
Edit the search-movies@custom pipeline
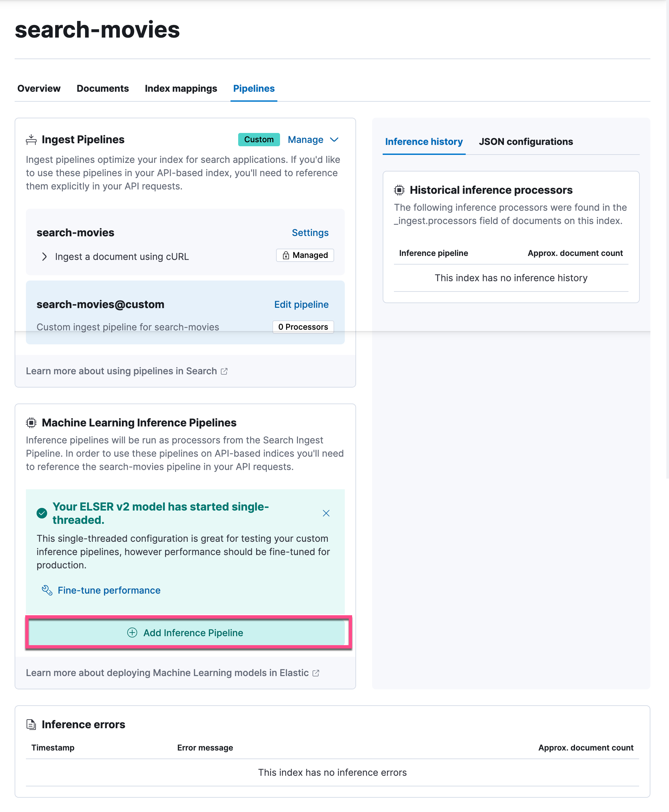click(x=301, y=304)
